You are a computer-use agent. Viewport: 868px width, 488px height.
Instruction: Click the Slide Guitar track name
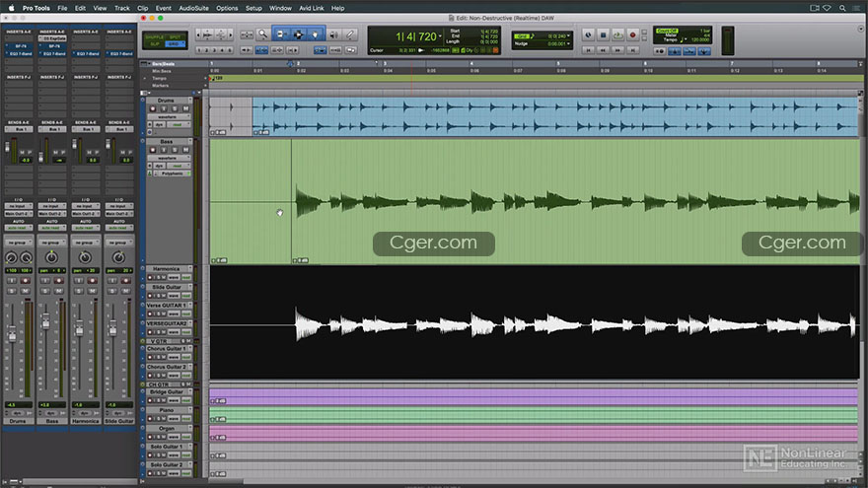tap(167, 287)
